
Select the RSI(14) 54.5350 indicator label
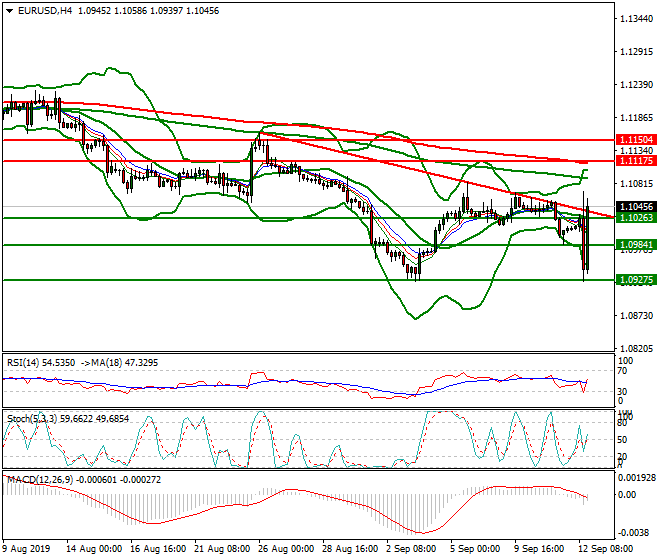click(x=41, y=363)
